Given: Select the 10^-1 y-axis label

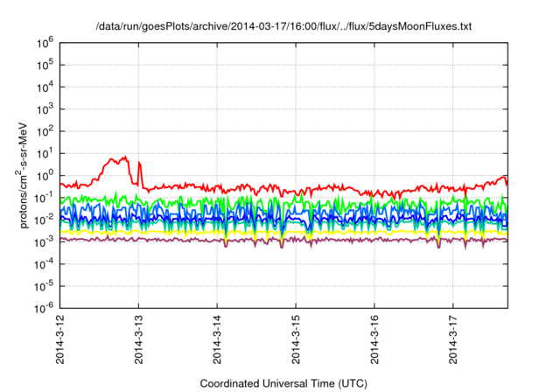Looking at the screenshot, I should tap(44, 198).
